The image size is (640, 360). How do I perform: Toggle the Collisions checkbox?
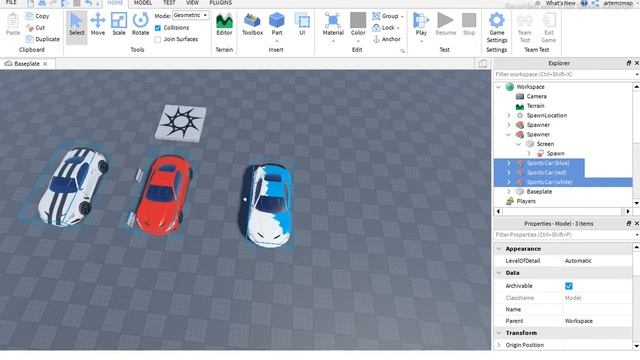point(158,28)
